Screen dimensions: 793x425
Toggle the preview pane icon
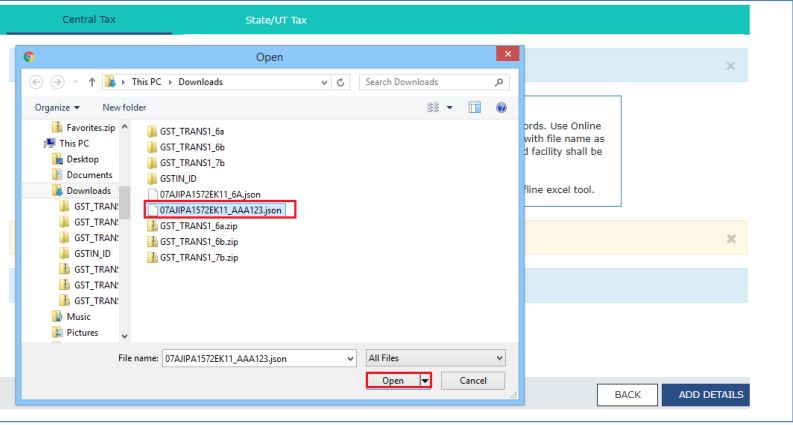(x=474, y=107)
